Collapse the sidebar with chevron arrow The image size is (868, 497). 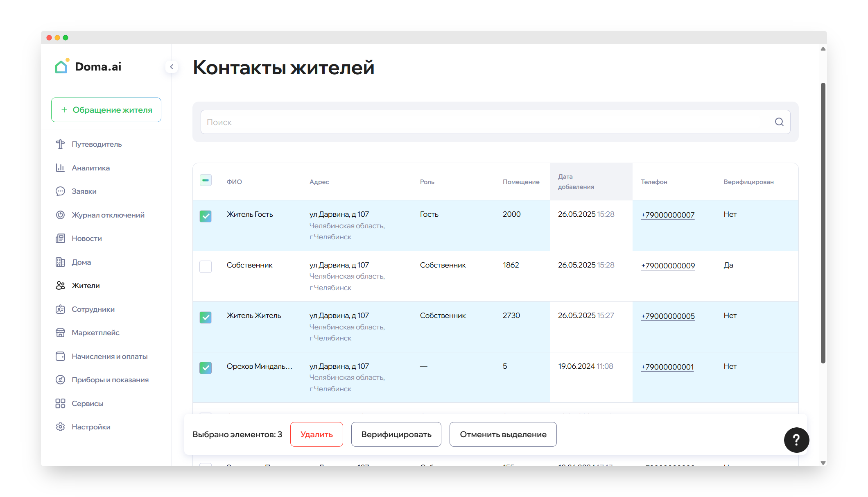[x=172, y=67]
